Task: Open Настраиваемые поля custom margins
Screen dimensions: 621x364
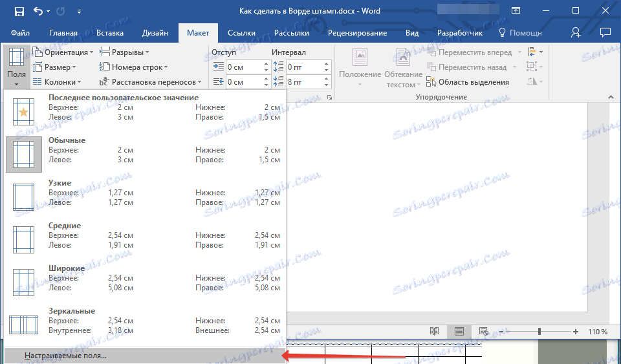Action: 145,356
